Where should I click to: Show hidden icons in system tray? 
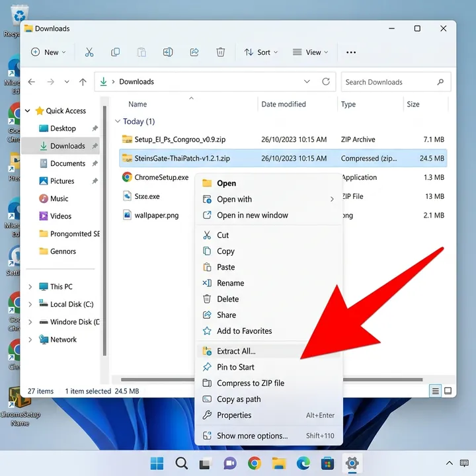(450, 463)
